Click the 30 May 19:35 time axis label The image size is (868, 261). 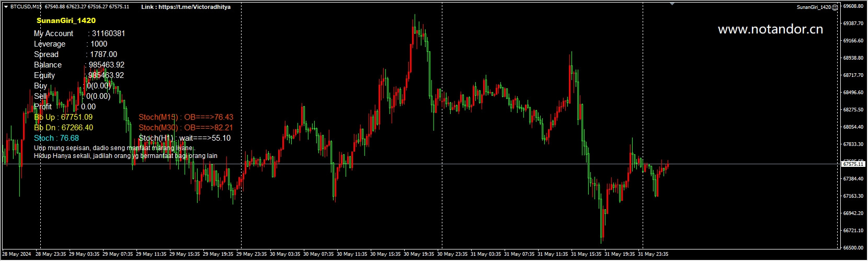point(419,254)
